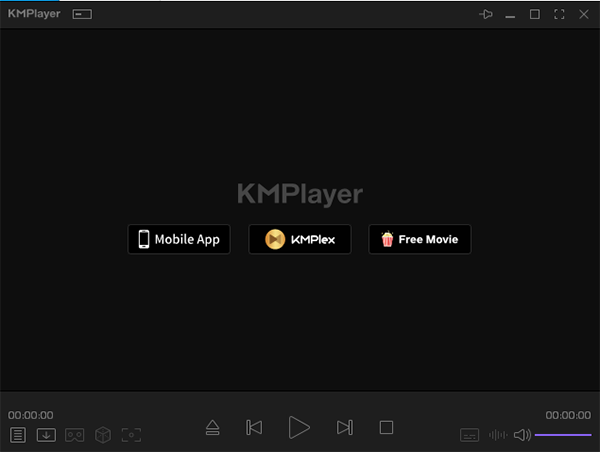Open the audio equalizer waveform icon
The height and width of the screenshot is (452, 600).
coord(497,435)
